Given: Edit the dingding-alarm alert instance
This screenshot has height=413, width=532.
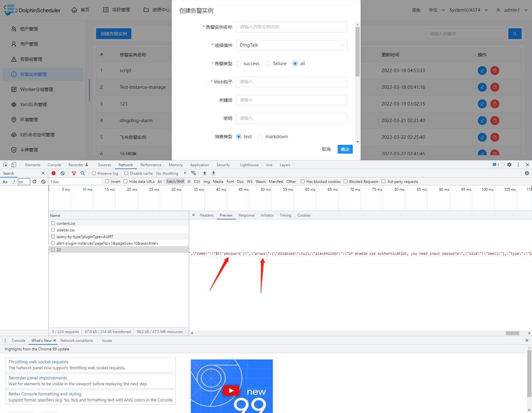Looking at the screenshot, I should 482,121.
